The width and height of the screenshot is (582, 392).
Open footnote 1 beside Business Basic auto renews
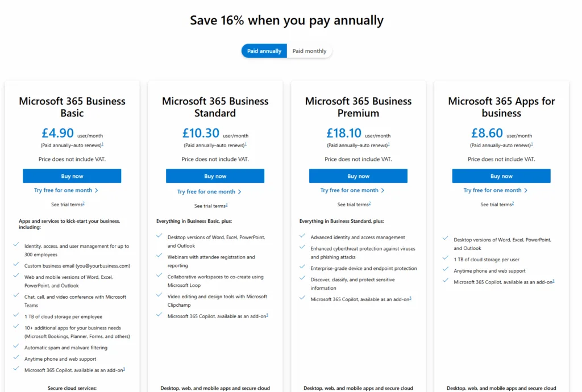coord(102,144)
